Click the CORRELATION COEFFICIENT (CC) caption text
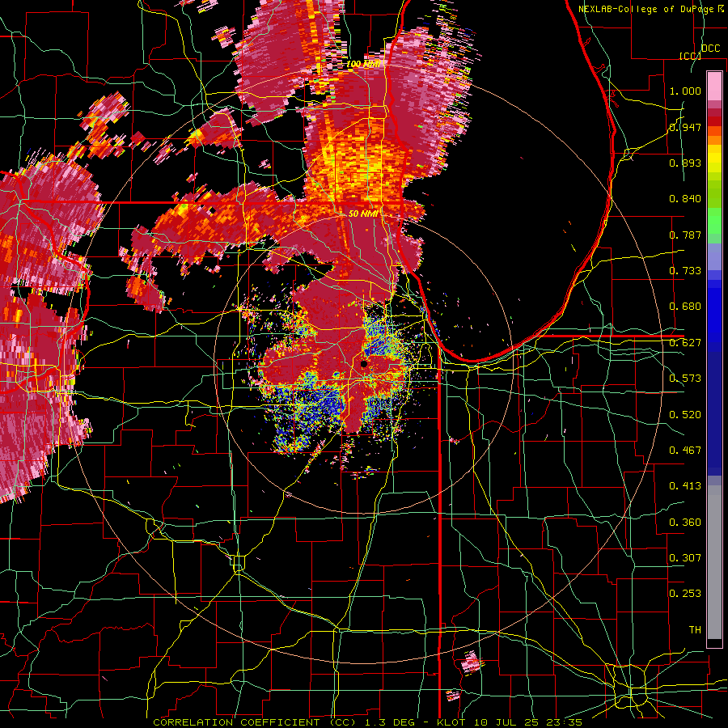 (254, 722)
